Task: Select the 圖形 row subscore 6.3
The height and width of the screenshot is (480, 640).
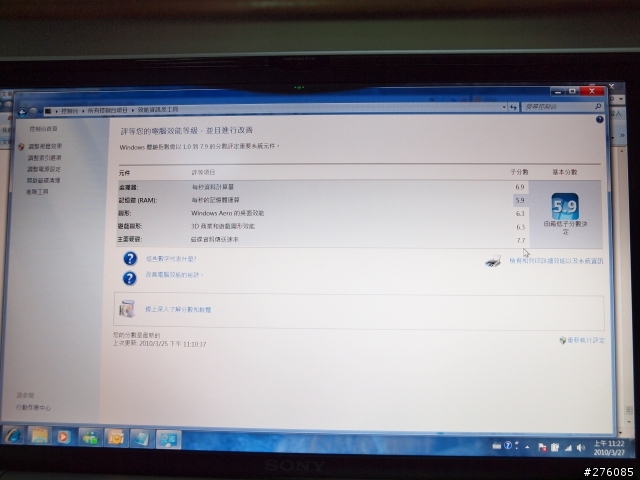Action: click(x=520, y=213)
